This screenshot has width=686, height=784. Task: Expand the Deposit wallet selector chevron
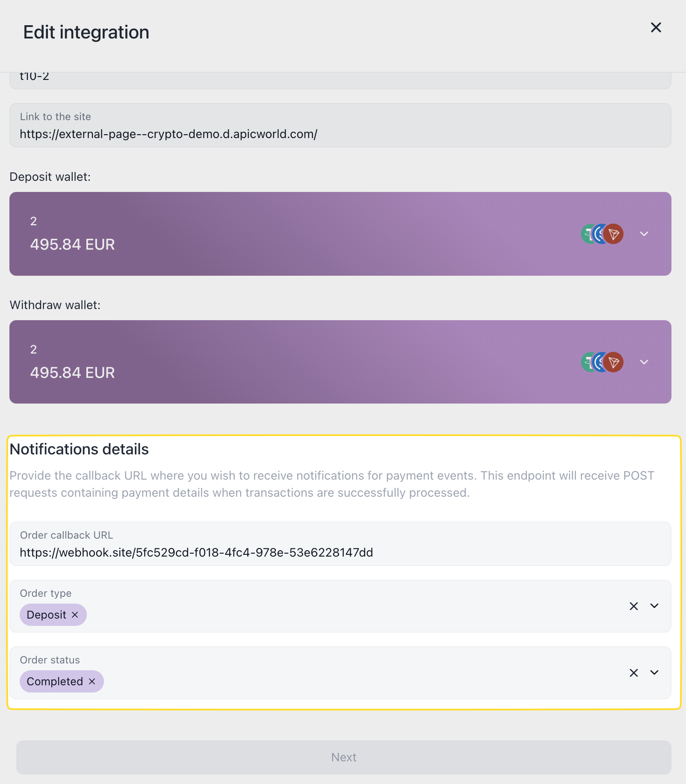[644, 234]
